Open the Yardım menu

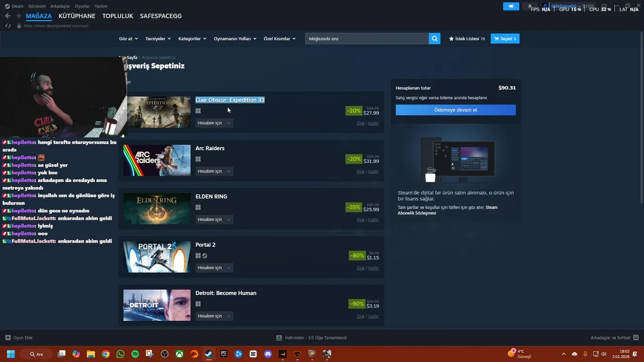(x=101, y=6)
